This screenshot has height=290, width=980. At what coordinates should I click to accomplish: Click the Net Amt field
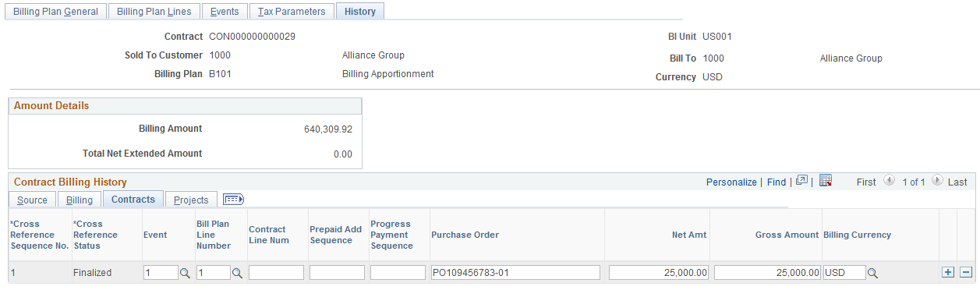[659, 273]
